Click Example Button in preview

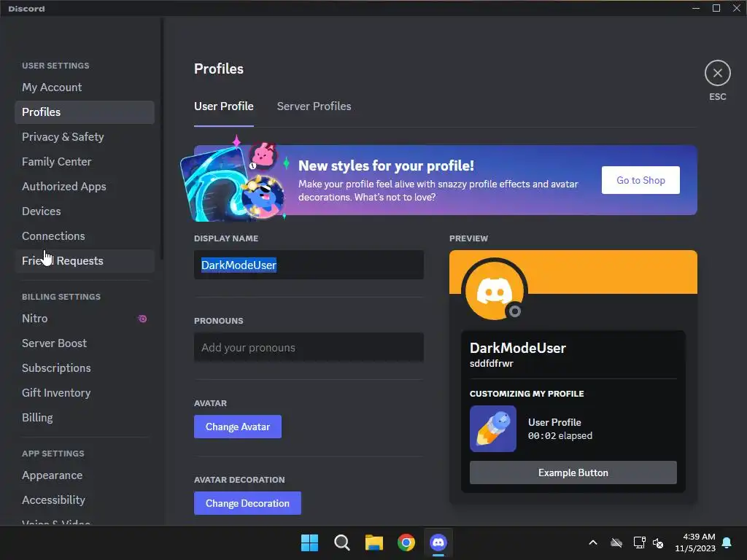click(573, 472)
